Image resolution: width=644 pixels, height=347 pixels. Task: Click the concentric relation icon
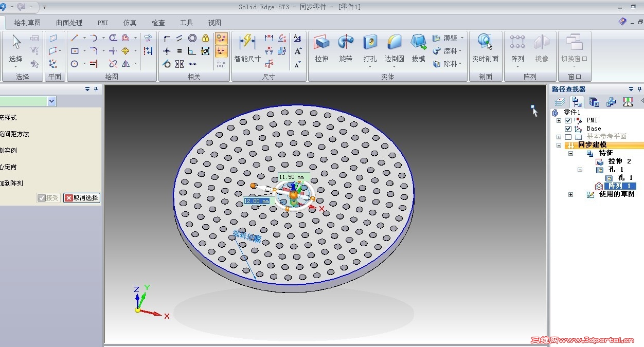coord(192,38)
